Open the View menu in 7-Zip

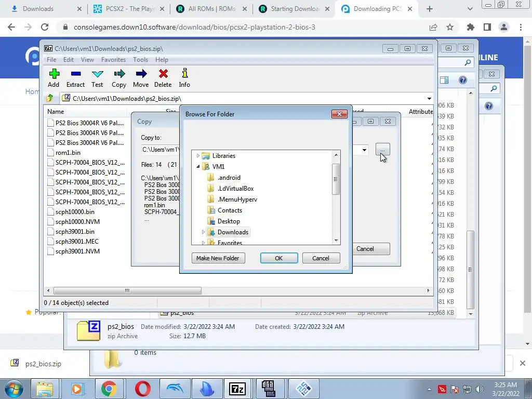[87, 60]
